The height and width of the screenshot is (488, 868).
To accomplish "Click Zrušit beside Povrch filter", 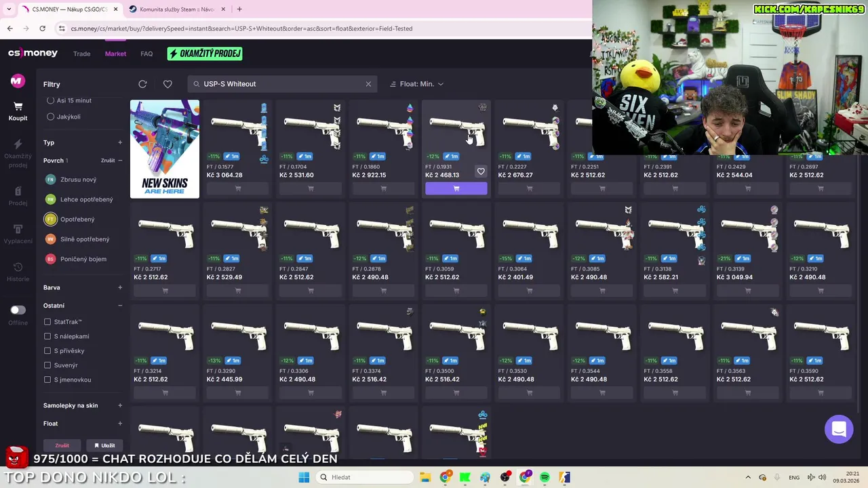I will pyautogui.click(x=108, y=161).
